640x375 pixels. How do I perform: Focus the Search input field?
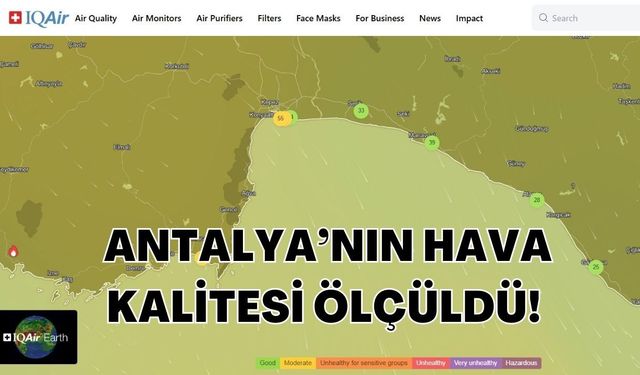tap(586, 18)
